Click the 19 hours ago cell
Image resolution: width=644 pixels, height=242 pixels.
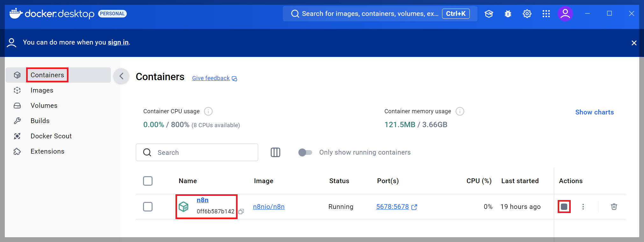pos(520,207)
